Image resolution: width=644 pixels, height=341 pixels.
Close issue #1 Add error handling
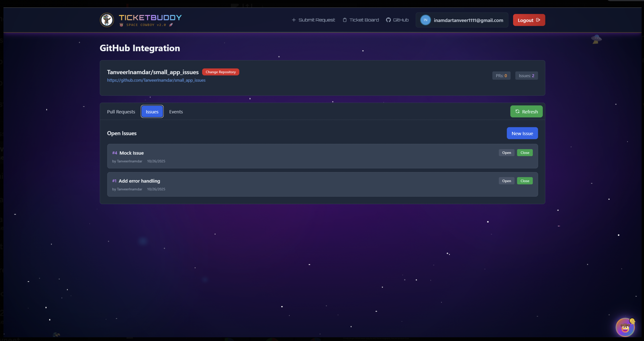click(525, 181)
